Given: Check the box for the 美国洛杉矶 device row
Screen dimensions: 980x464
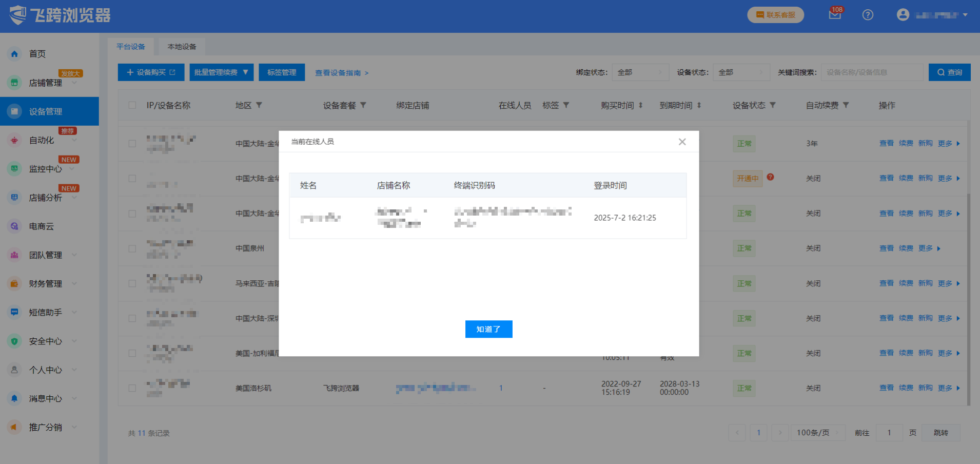Looking at the screenshot, I should click(132, 388).
